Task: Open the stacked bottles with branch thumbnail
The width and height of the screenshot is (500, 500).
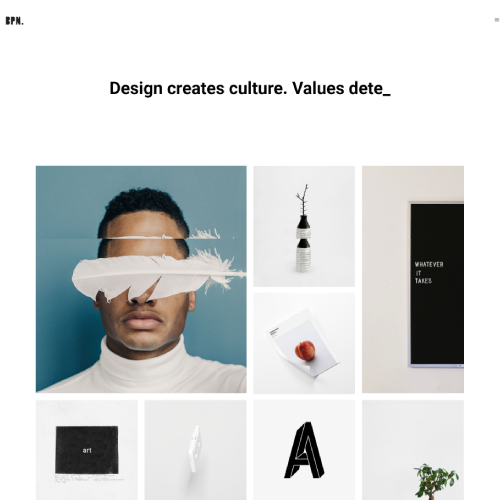Action: point(304,226)
